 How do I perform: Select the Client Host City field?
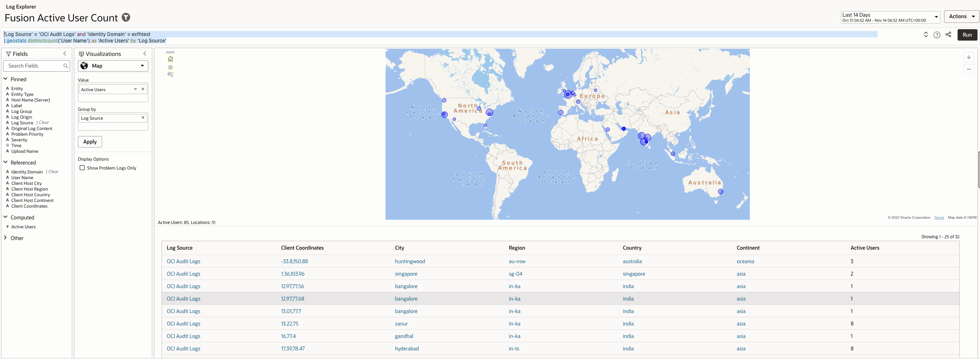[x=26, y=183]
